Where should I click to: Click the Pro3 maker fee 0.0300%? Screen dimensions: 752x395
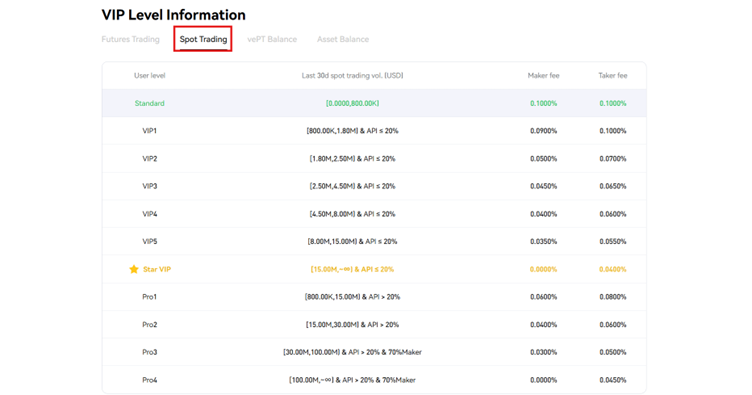[543, 352]
